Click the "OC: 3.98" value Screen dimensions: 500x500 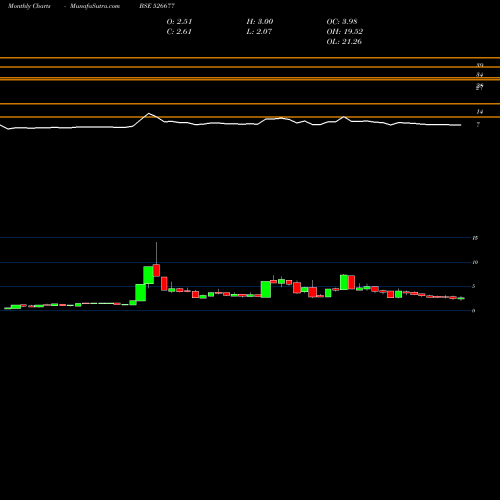tap(342, 21)
